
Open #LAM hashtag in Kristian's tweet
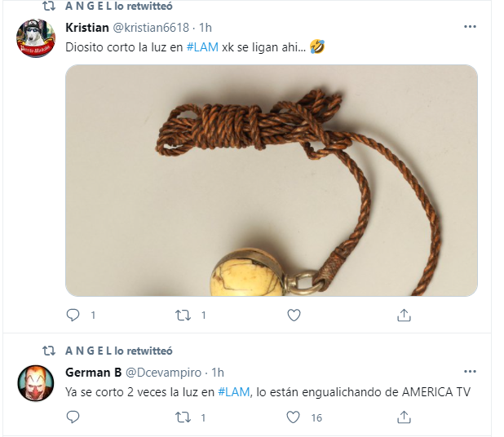coord(202,47)
